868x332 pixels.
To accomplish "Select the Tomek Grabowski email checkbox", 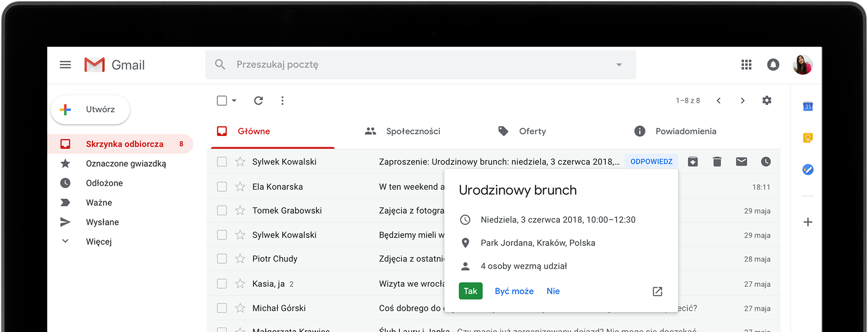I will (222, 211).
